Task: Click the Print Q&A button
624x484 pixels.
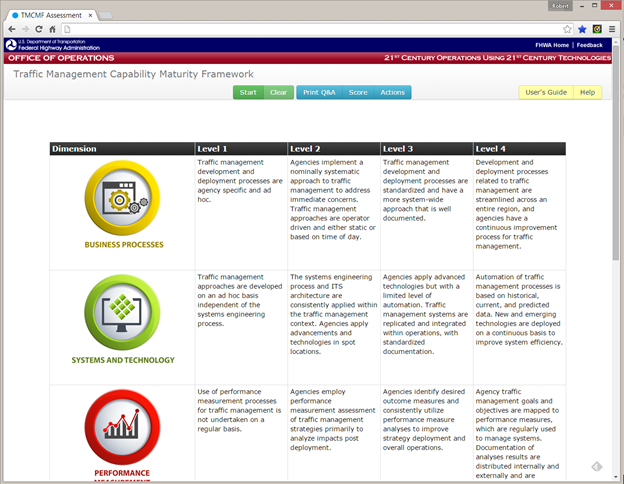Action: click(x=319, y=92)
